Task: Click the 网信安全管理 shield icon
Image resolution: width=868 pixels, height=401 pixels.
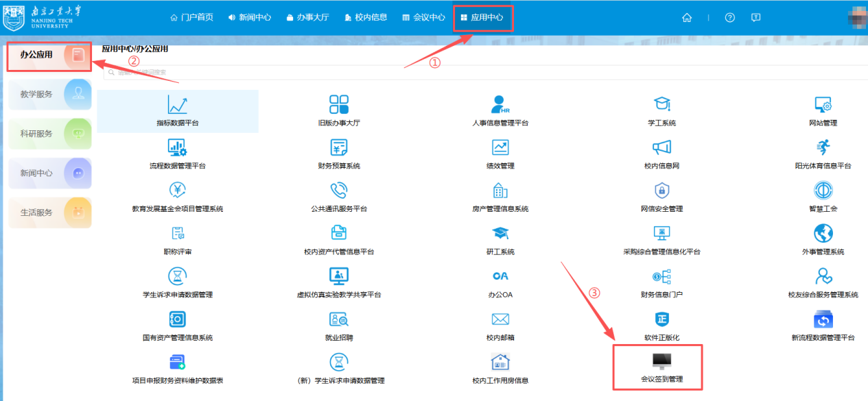Action: pyautogui.click(x=661, y=191)
